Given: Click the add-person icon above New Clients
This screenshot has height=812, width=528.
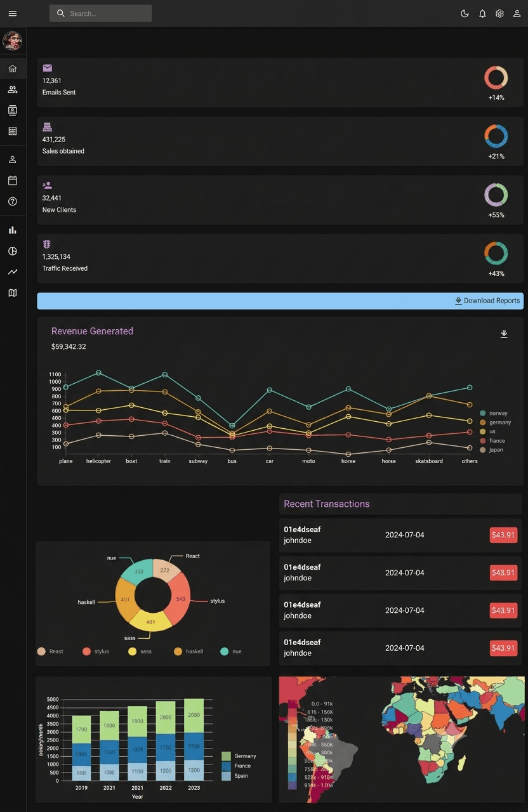Looking at the screenshot, I should (48, 185).
